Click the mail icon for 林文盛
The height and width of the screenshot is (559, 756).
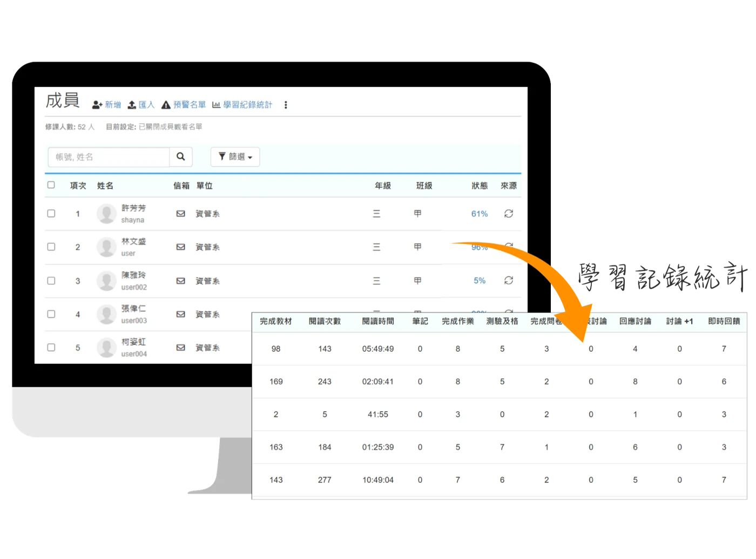point(181,247)
